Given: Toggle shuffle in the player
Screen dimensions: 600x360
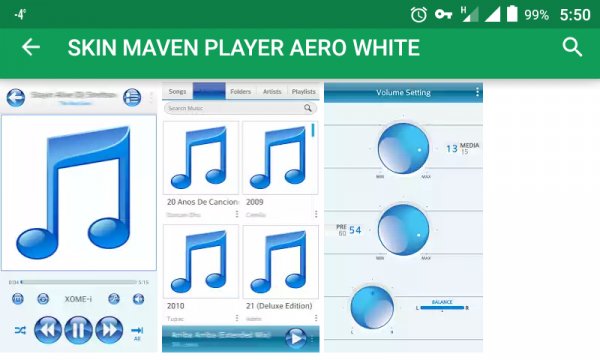Looking at the screenshot, I should point(20,330).
